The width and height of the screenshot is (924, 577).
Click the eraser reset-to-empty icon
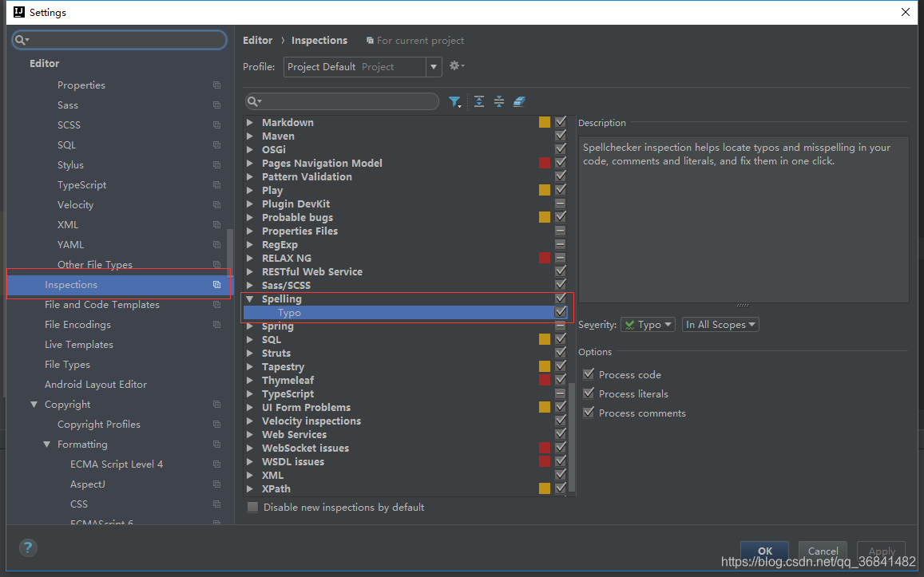(x=519, y=101)
